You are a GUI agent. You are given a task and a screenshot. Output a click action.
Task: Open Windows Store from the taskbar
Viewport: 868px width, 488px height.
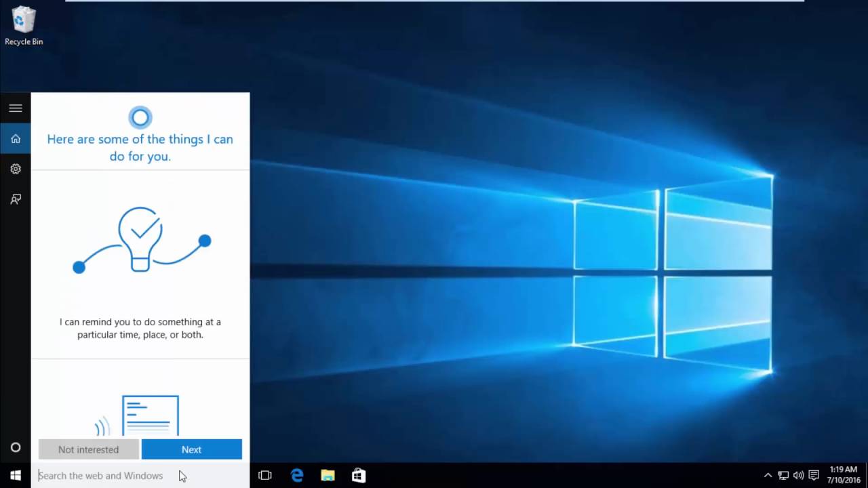[359, 476]
